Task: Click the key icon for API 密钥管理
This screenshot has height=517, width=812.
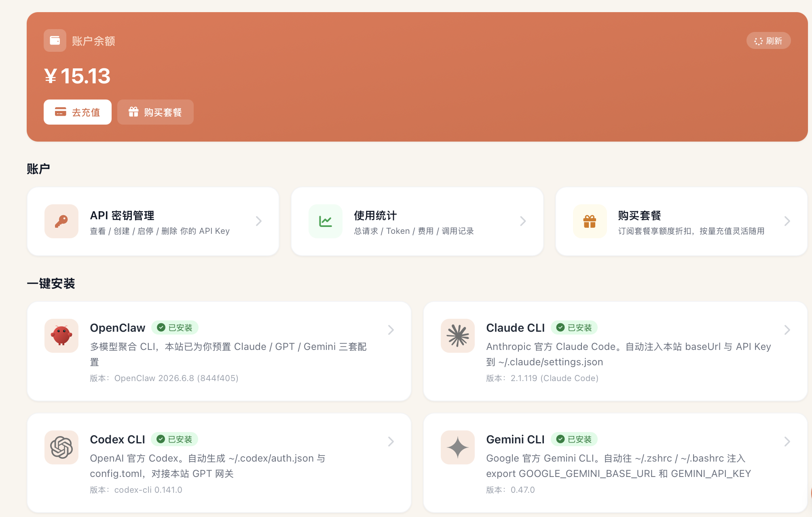Action: click(61, 221)
